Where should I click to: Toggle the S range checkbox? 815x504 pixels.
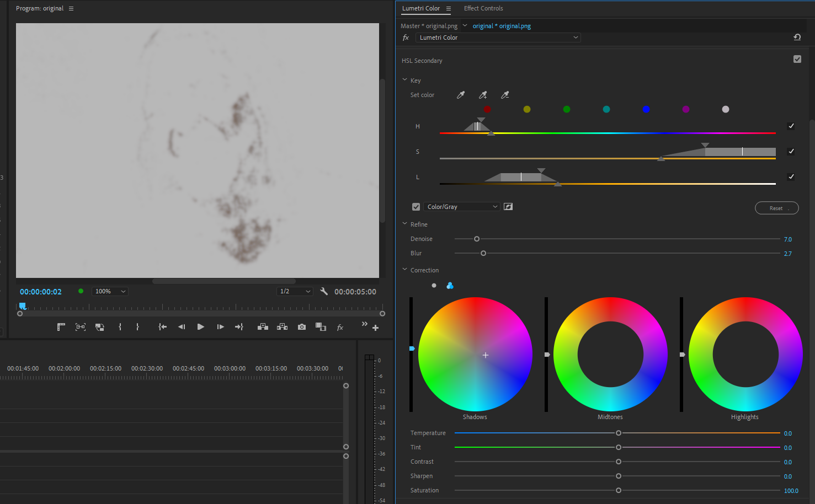coord(791,152)
